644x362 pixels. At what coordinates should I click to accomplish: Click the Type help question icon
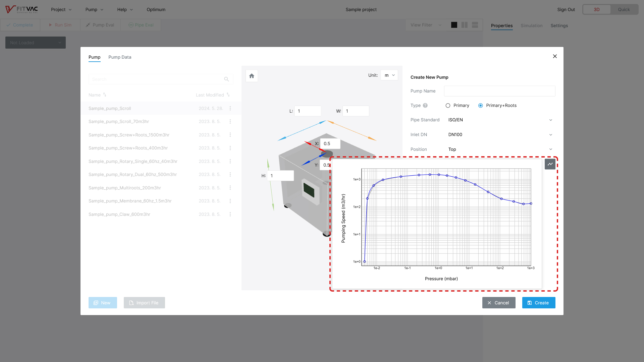coord(425,105)
